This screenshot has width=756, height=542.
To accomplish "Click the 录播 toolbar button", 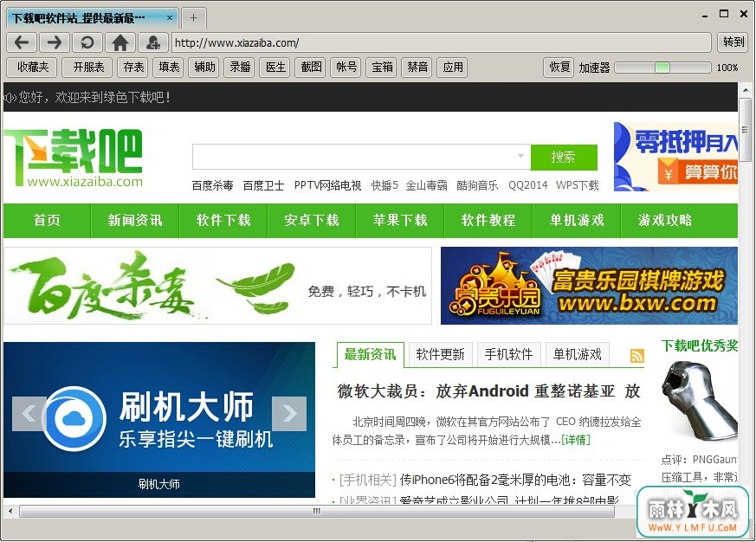I will click(240, 67).
